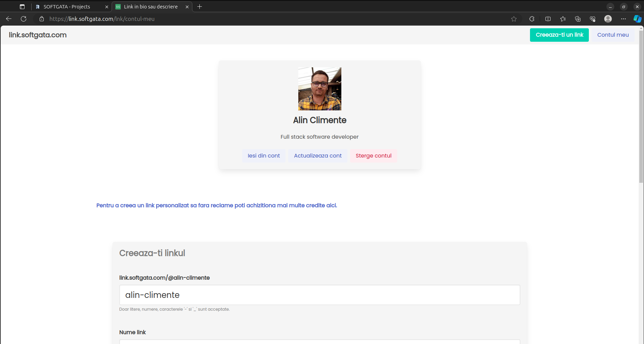Open the Settings and more menu
The height and width of the screenshot is (344, 644).
623,19
